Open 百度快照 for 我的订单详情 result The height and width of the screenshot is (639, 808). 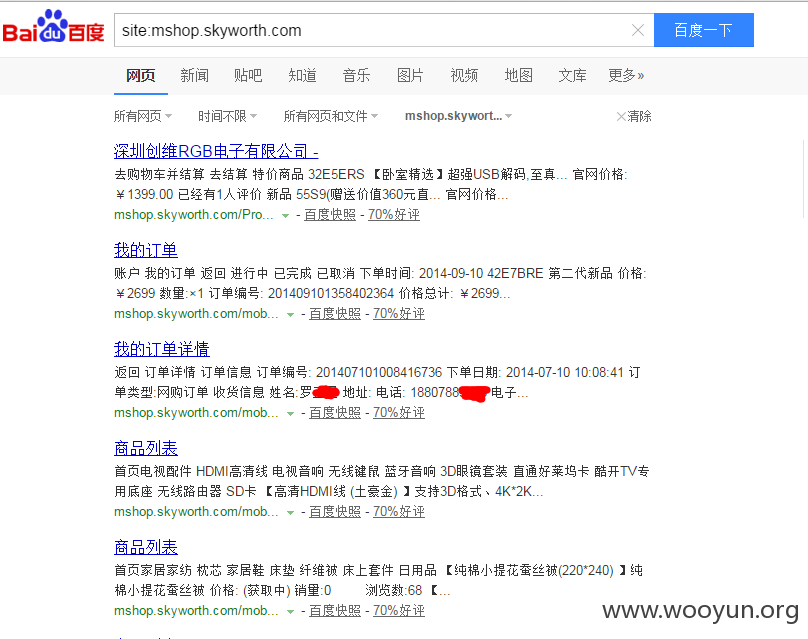[x=335, y=413]
